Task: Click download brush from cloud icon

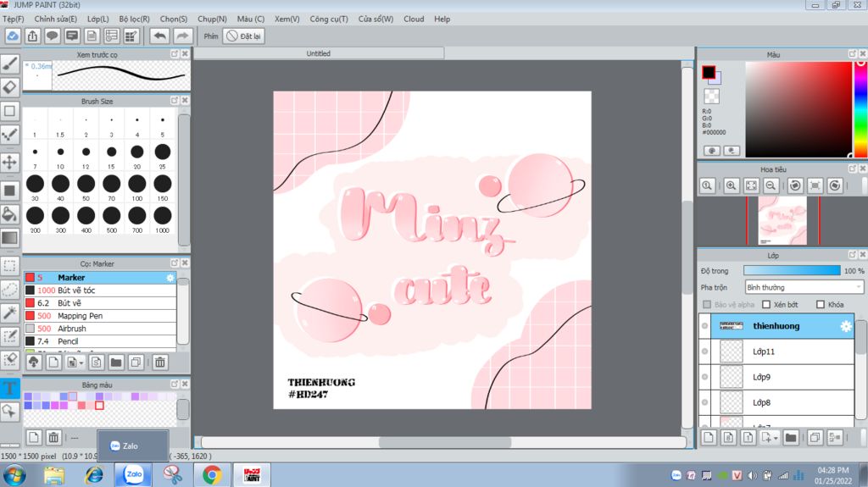Action: (33, 362)
